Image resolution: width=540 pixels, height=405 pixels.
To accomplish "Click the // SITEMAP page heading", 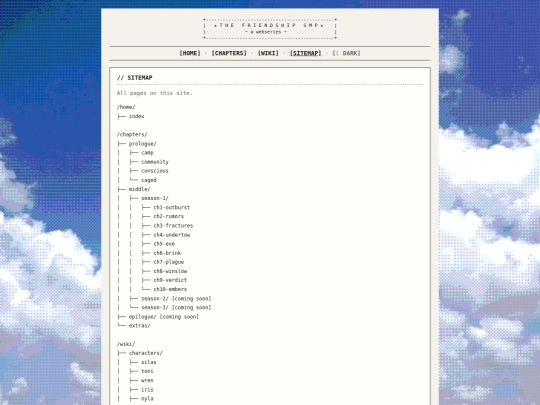I will (135, 78).
